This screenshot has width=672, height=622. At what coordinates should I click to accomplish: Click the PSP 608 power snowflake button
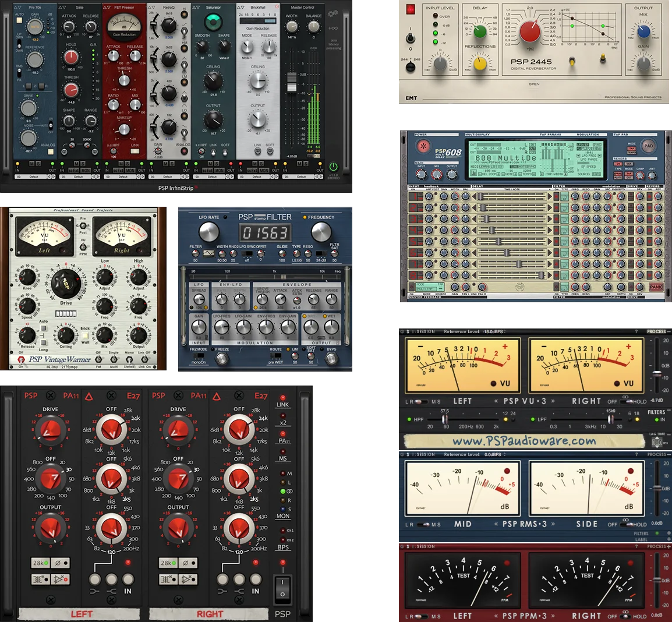(x=423, y=146)
